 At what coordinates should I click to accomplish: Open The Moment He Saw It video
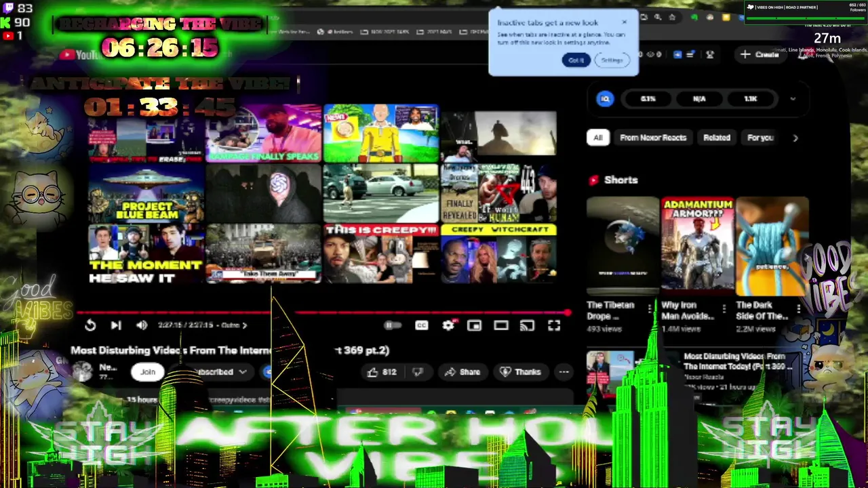pos(146,253)
